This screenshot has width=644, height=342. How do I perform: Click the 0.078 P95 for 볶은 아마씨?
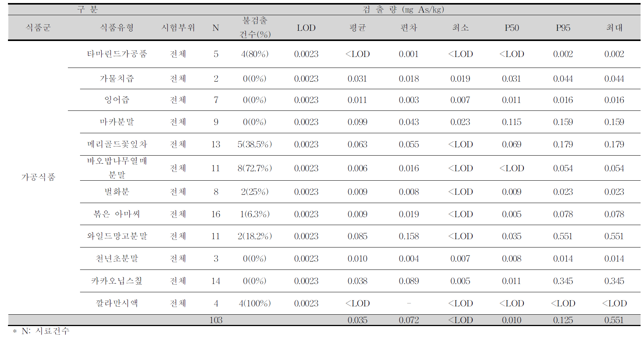563,214
